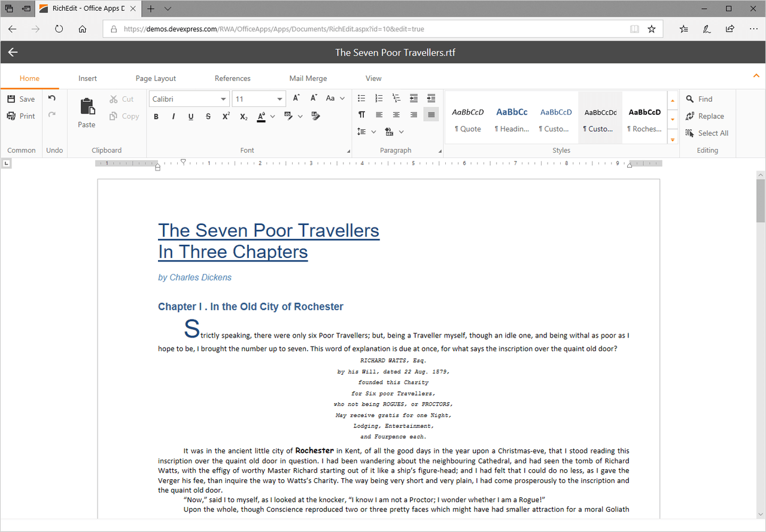Apply superscript formatting
The width and height of the screenshot is (766, 532).
(226, 117)
